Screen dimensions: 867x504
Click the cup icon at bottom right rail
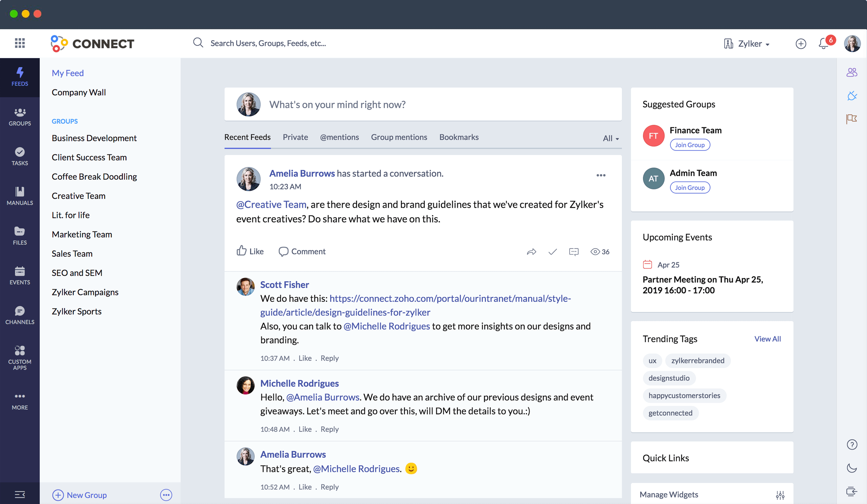[852, 492]
